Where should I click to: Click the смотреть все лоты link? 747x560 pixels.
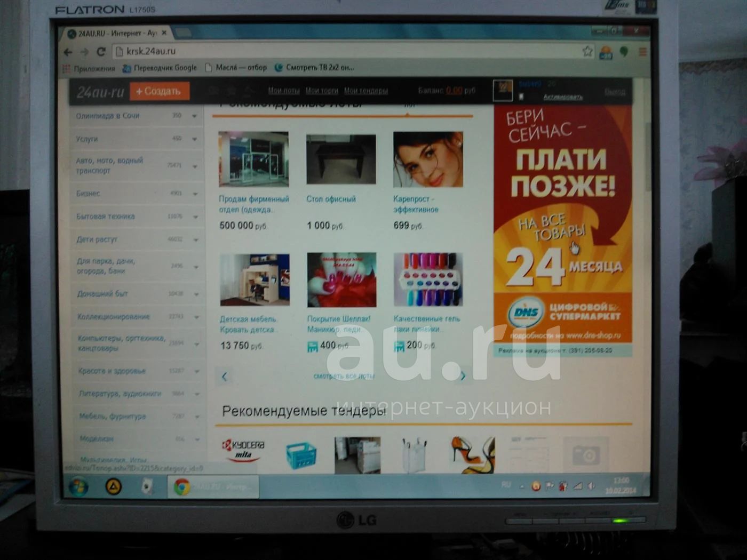tap(344, 376)
